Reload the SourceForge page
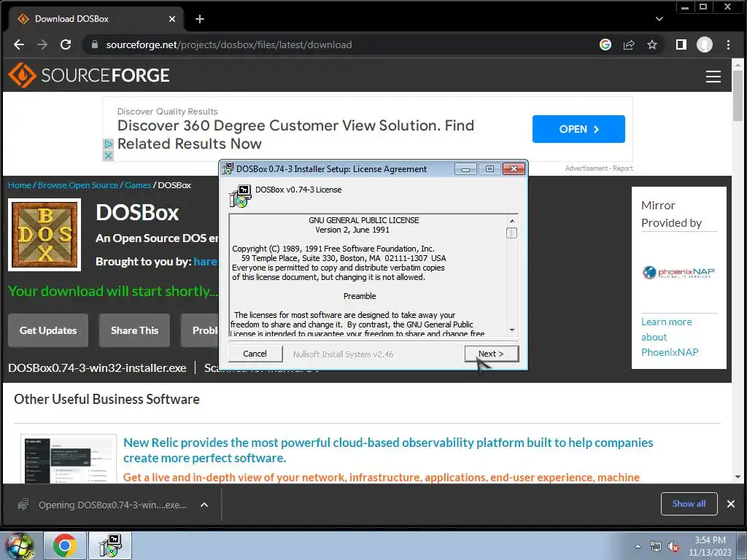This screenshot has width=747, height=560. coord(66,44)
